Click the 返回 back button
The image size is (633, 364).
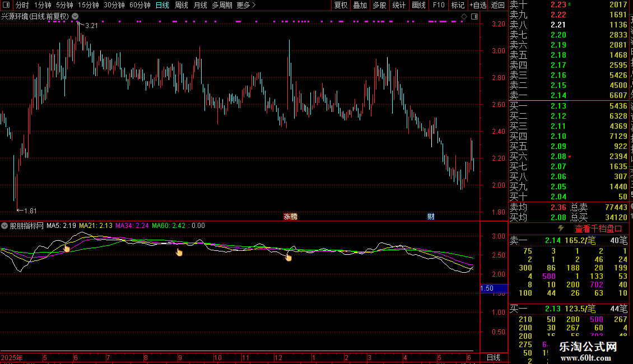[x=498, y=5]
